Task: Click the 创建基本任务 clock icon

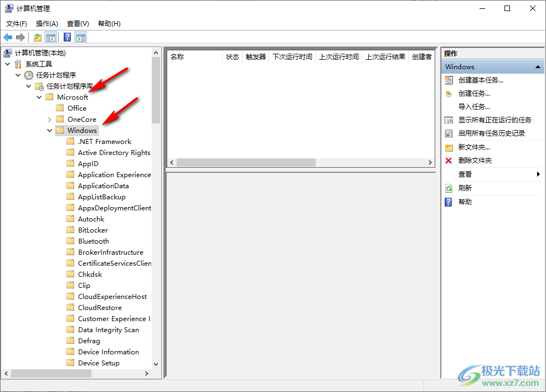Action: (449, 80)
